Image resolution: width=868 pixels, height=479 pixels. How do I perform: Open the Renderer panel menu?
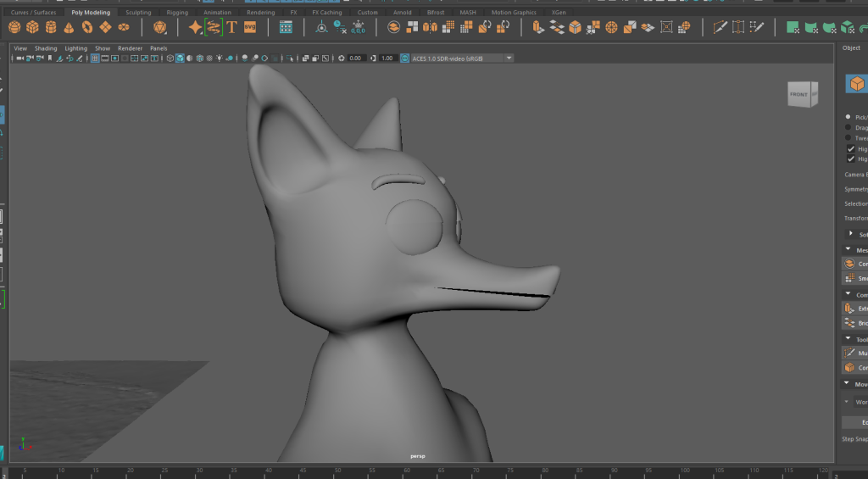click(130, 48)
